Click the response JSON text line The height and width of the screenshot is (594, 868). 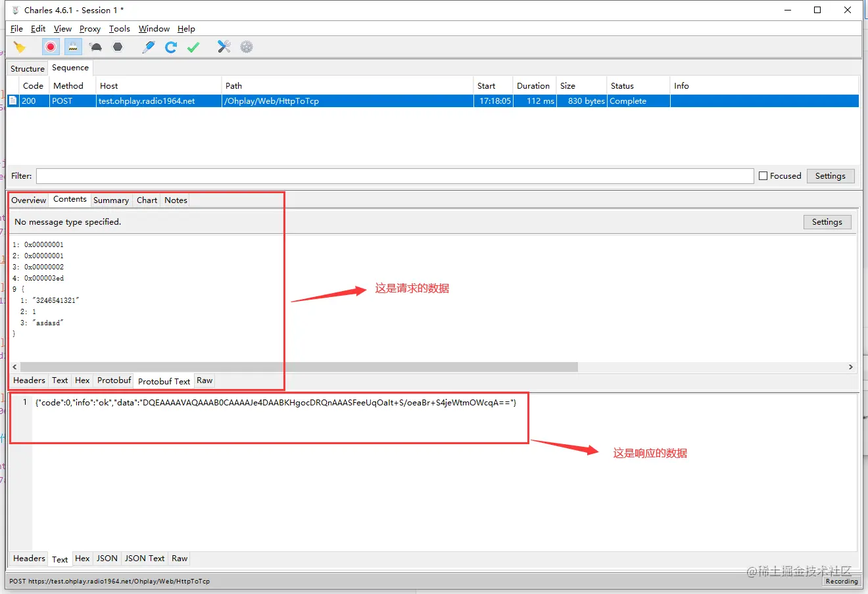tap(276, 402)
